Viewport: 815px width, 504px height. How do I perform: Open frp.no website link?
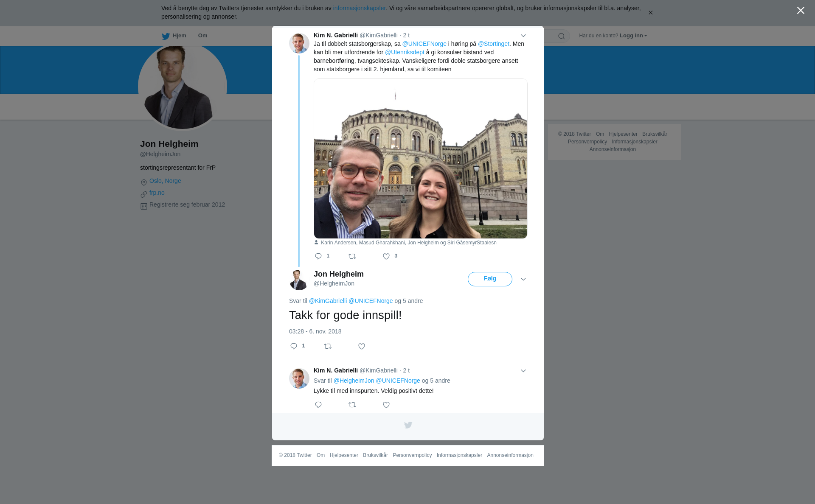[157, 193]
